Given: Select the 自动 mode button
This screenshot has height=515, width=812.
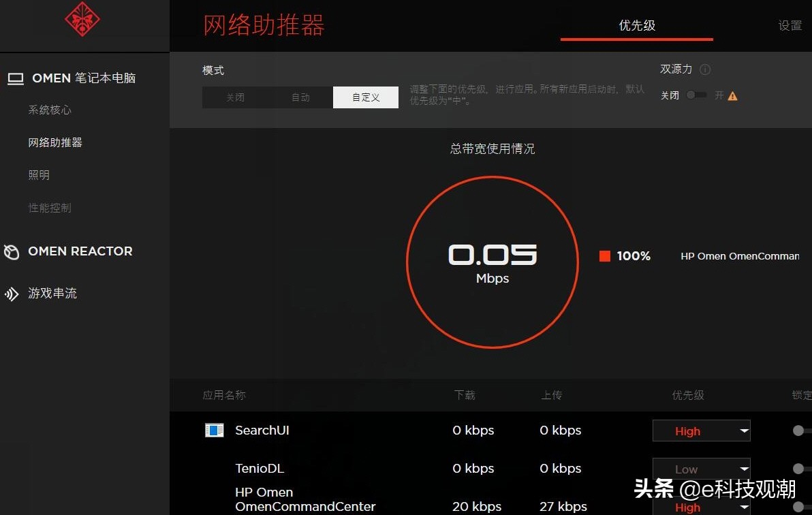Looking at the screenshot, I should 300,97.
